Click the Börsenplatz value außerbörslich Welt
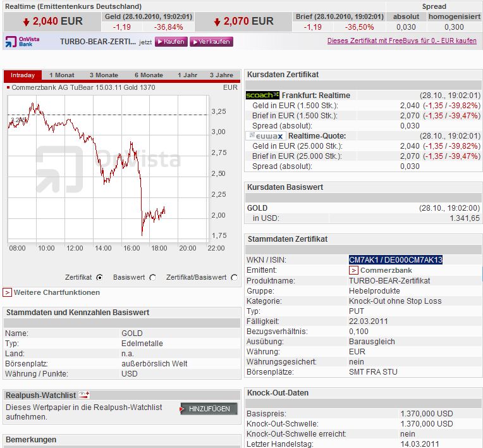Viewport: 483px width, 448px height. click(154, 363)
